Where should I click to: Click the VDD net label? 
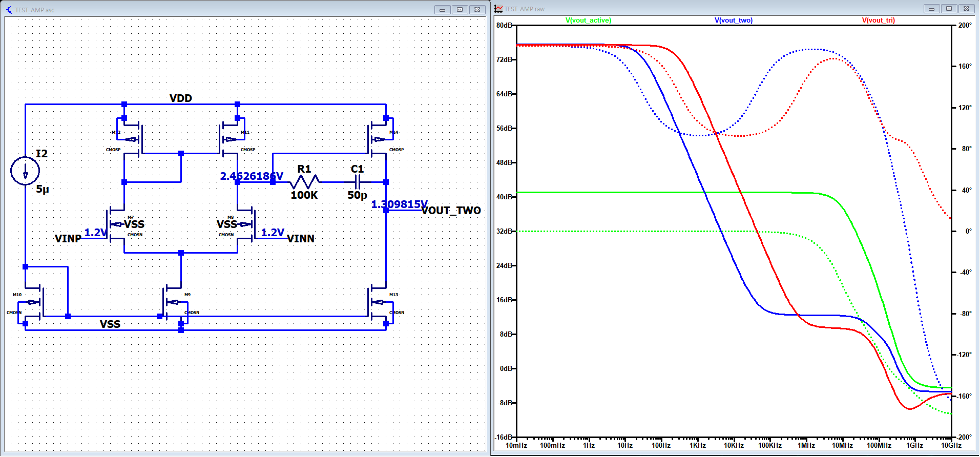click(x=181, y=98)
